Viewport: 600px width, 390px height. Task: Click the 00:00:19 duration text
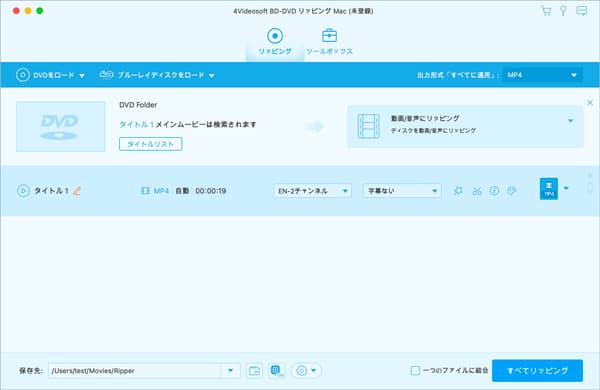coord(211,191)
